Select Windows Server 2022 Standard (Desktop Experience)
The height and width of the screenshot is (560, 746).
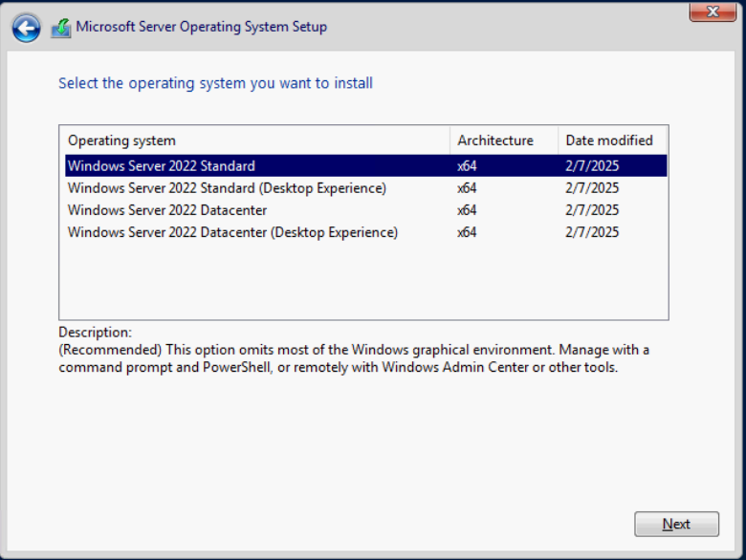click(x=227, y=188)
